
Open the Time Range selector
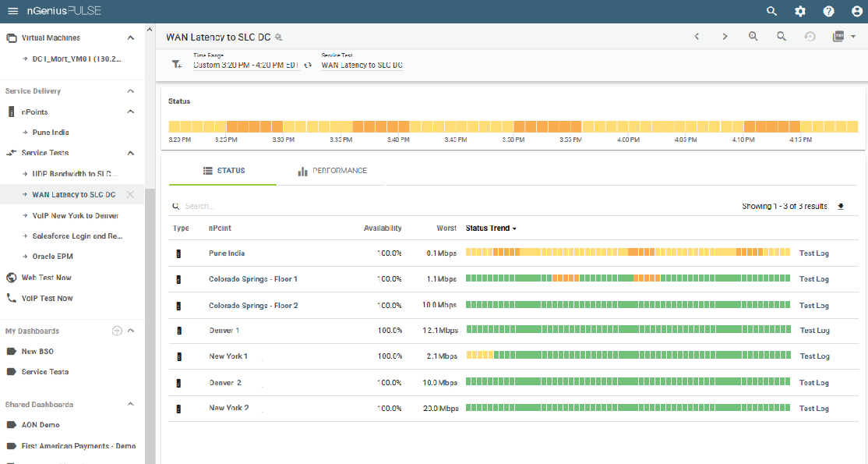pos(246,65)
